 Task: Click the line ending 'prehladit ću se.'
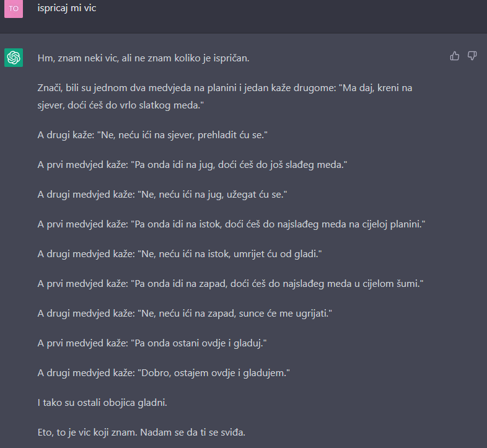click(152, 135)
